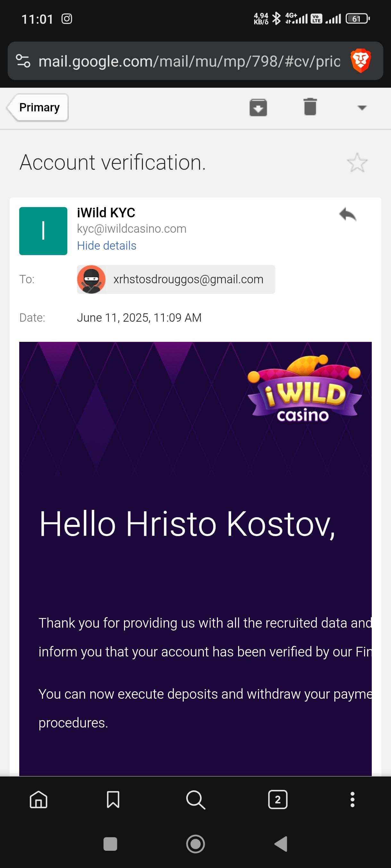This screenshot has width=391, height=868.
Task: Reply to iWild KYC using arrow icon
Action: click(x=347, y=214)
